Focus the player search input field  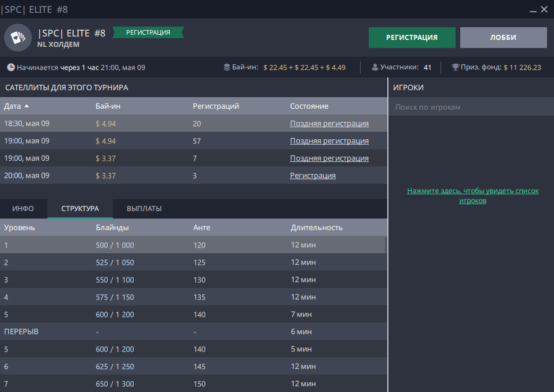(471, 108)
